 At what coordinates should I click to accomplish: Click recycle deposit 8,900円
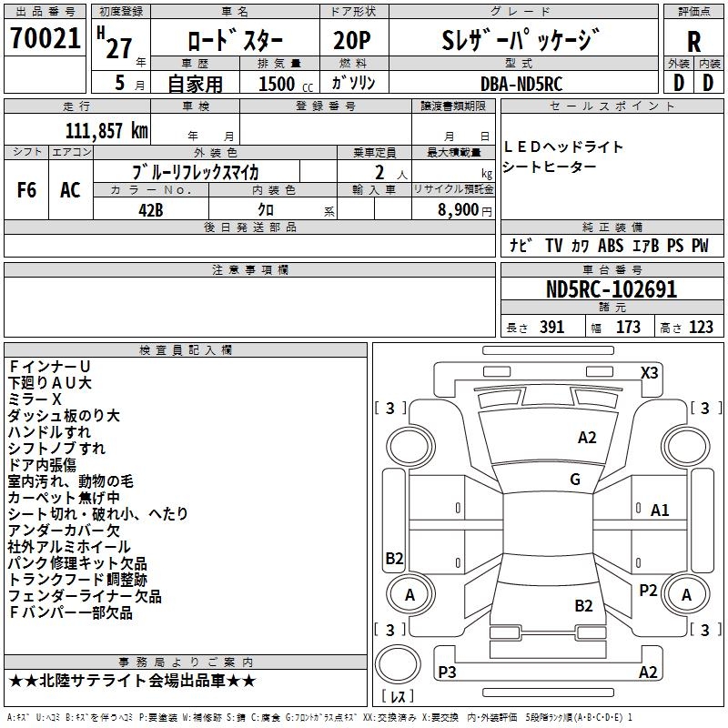(465, 210)
